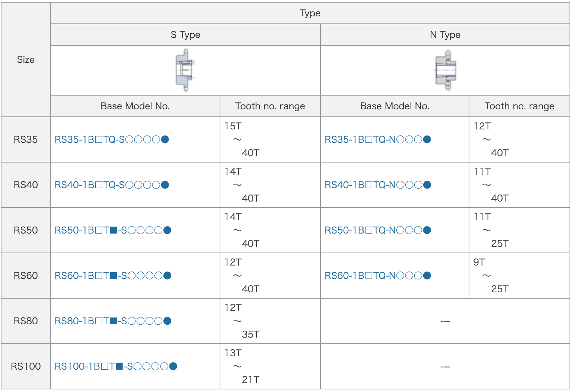
Task: Open the RS100-1B□T■-S model link
Action: [x=116, y=366]
